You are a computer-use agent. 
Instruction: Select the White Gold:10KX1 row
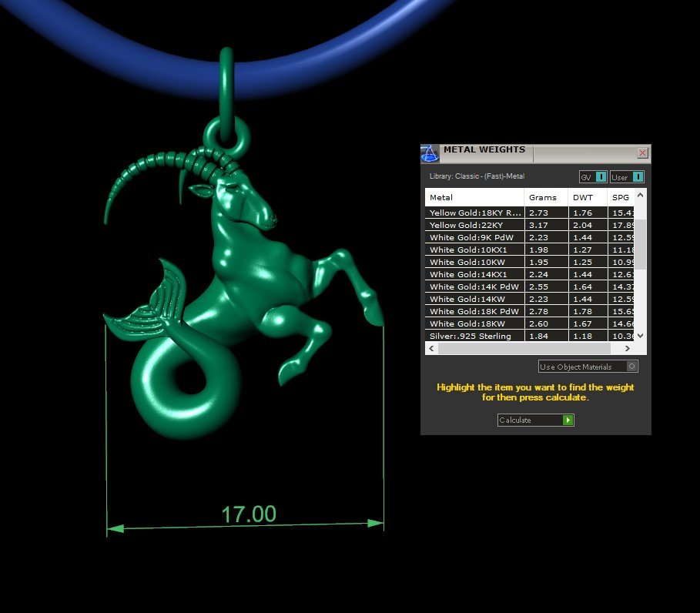[530, 250]
